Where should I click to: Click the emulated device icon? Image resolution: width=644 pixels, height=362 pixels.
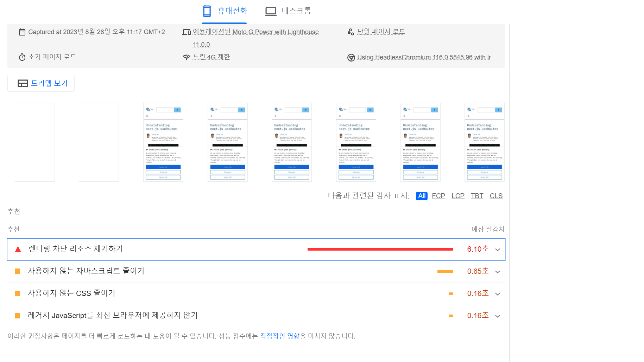click(187, 32)
